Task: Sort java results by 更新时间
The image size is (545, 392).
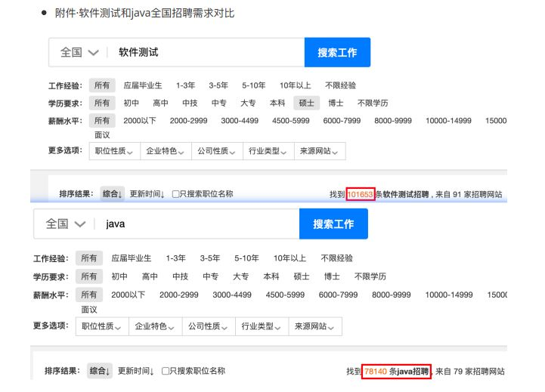Action: tap(135, 371)
